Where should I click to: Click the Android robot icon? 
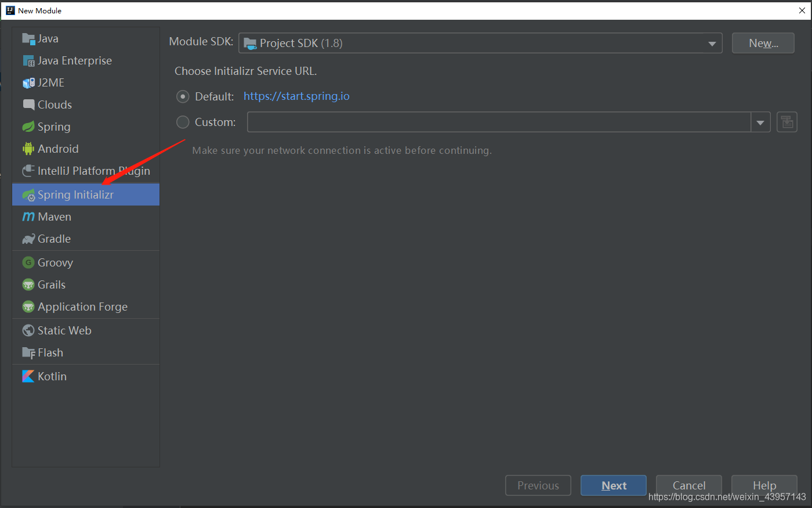click(28, 149)
